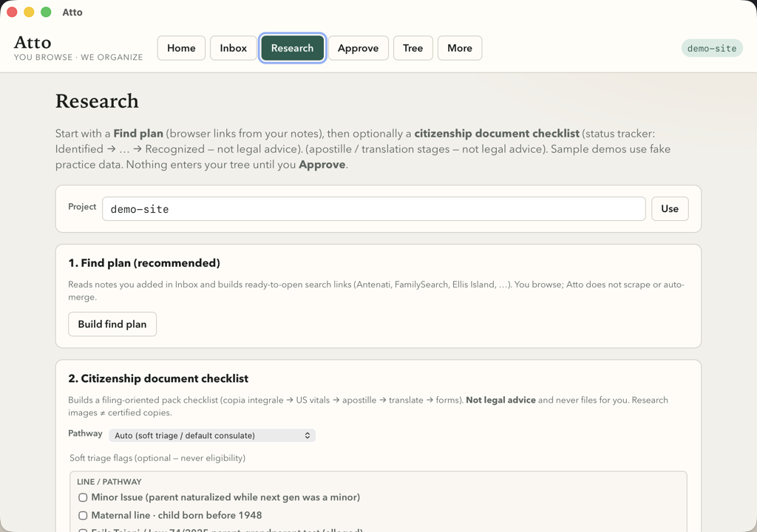Enable the Minor Issue checkbox

coord(83,497)
